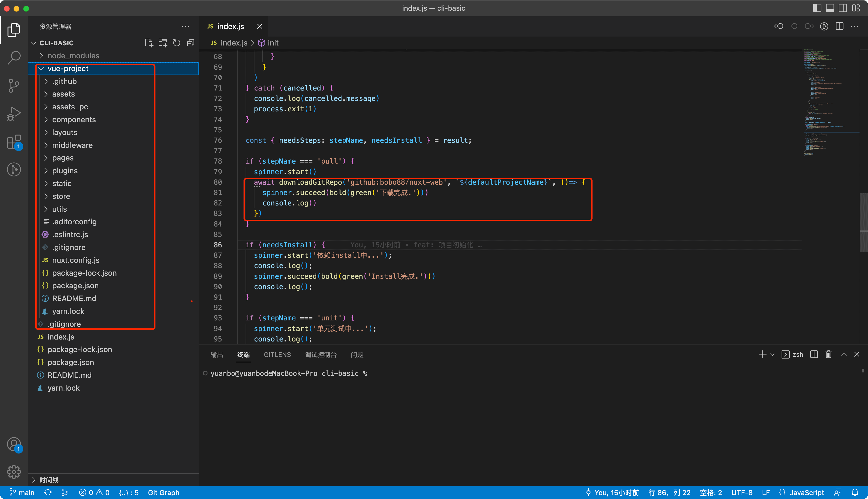Toggle primary sidebar visibility in title bar
868x499 pixels.
(x=817, y=8)
